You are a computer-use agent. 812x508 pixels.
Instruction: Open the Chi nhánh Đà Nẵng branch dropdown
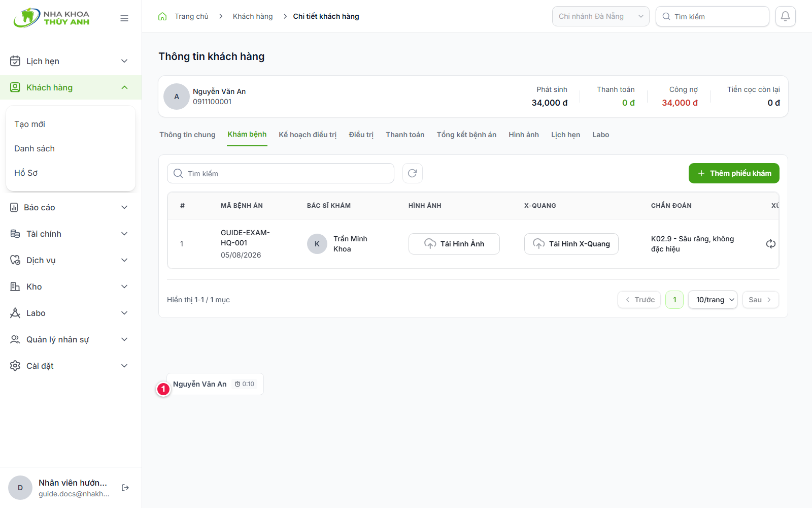(x=601, y=16)
